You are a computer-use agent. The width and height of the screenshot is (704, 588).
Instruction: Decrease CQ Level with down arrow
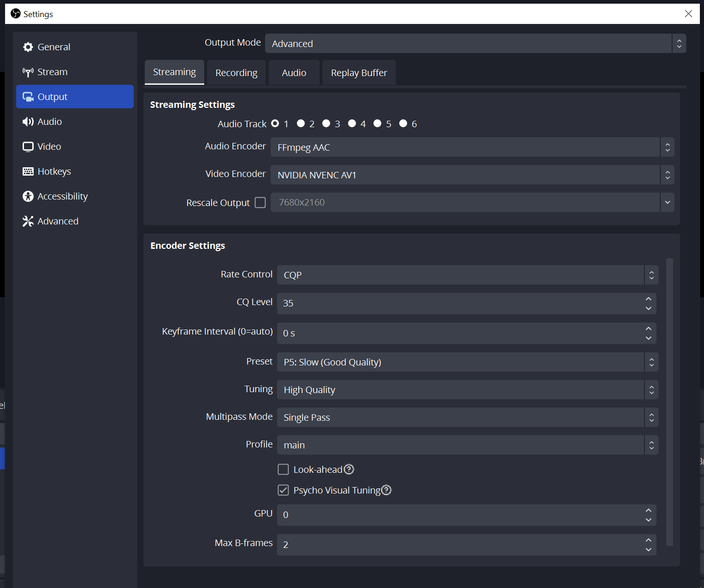click(649, 308)
